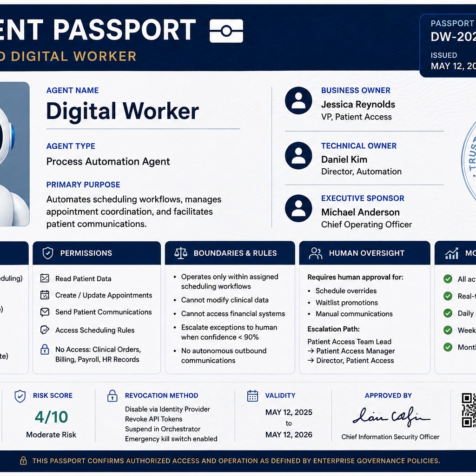Select the Permissions panel header
476x476 pixels.
pyautogui.click(x=97, y=253)
